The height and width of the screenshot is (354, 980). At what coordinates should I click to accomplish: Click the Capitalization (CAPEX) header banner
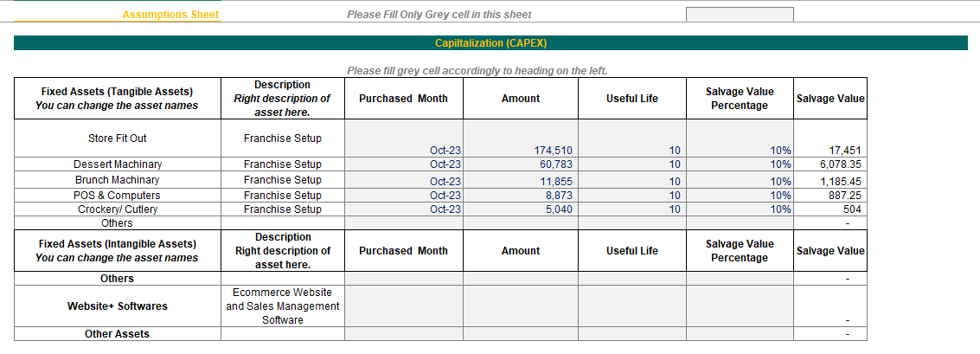pyautogui.click(x=490, y=43)
